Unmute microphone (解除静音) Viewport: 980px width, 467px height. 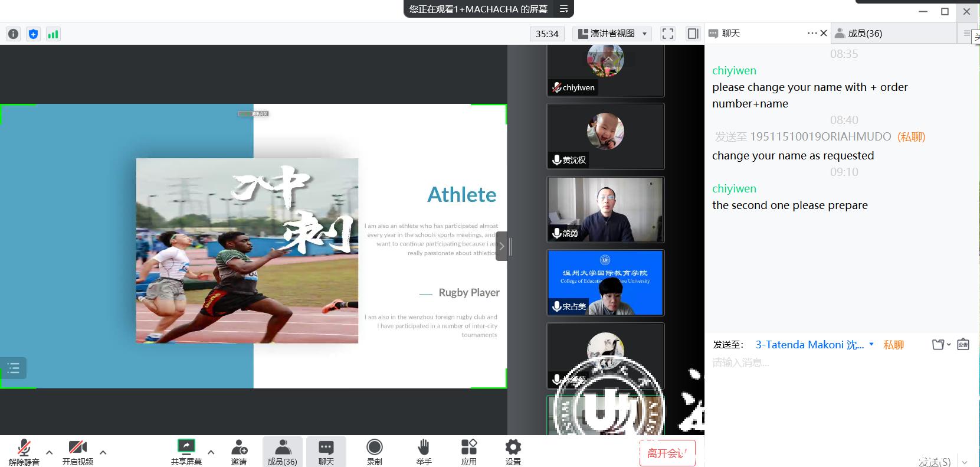point(24,452)
